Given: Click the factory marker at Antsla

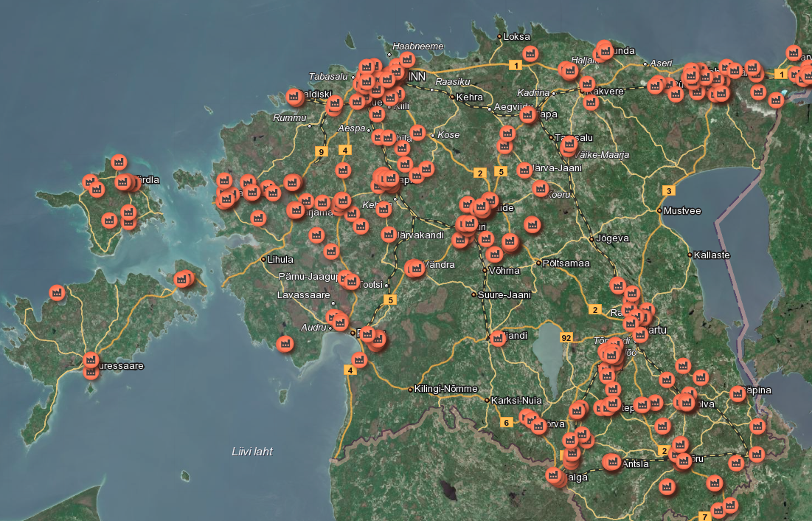Looking at the screenshot, I should click(613, 461).
